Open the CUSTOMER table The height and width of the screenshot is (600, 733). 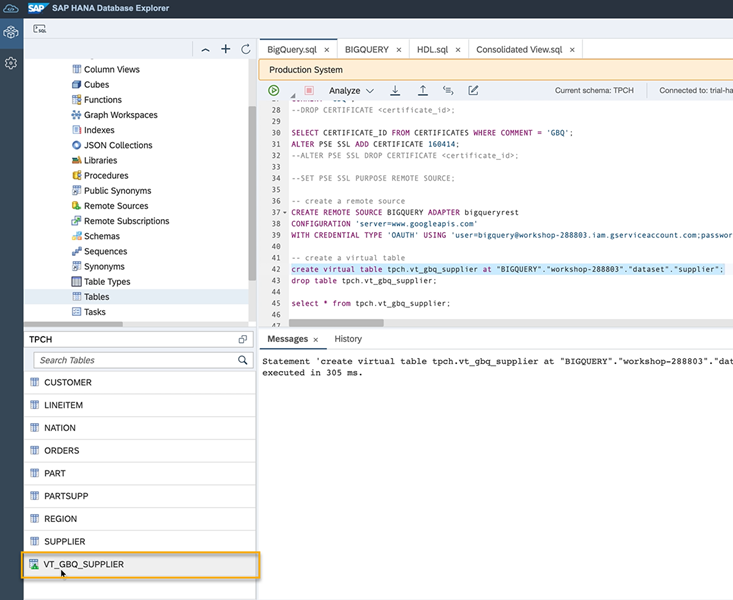pyautogui.click(x=140, y=383)
